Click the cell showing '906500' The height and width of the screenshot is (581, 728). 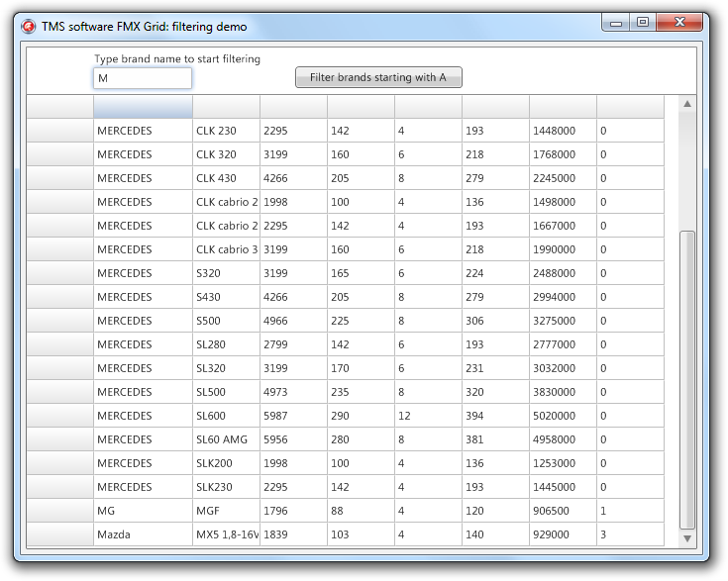pyautogui.click(x=563, y=511)
